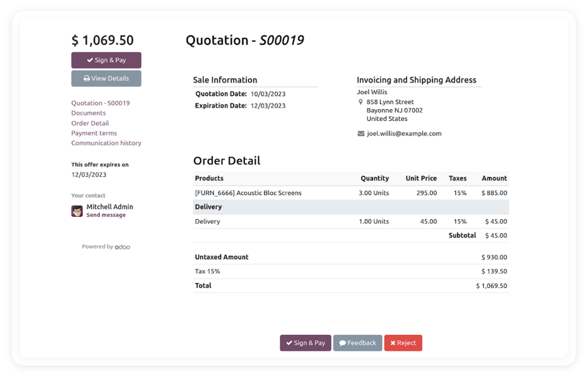Click the checkmark icon on the top Sign & Pay
This screenshot has width=588, height=379.
tap(90, 60)
